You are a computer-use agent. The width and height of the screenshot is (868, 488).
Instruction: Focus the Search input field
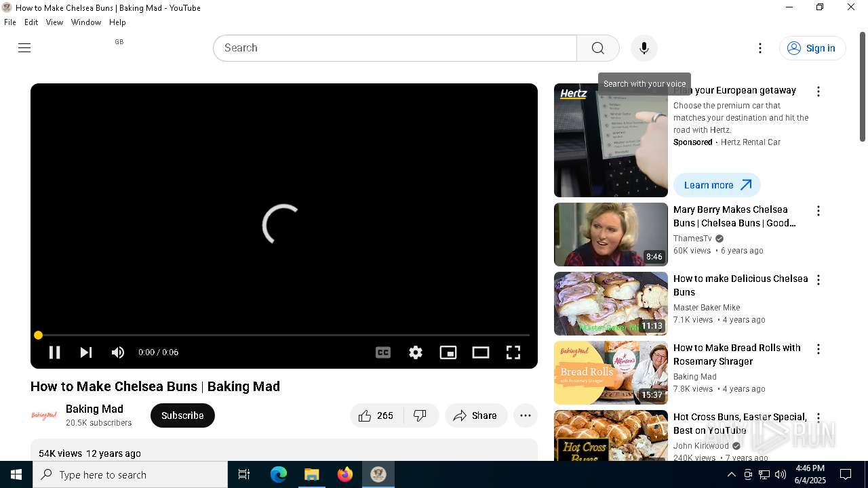[395, 48]
